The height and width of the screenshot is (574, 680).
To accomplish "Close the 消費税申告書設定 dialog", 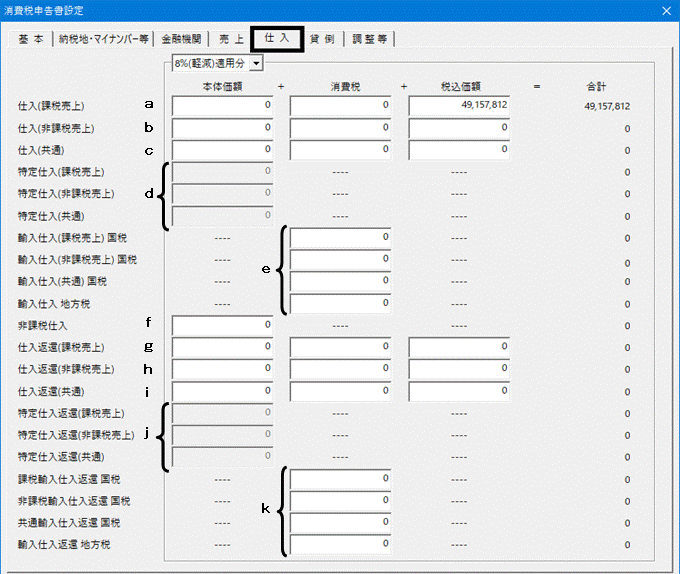I will 667,10.
